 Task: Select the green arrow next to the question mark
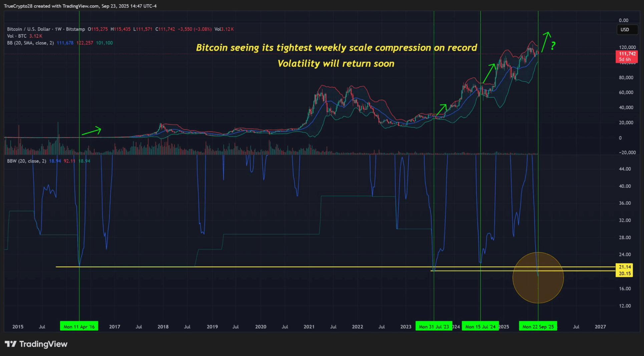click(546, 42)
